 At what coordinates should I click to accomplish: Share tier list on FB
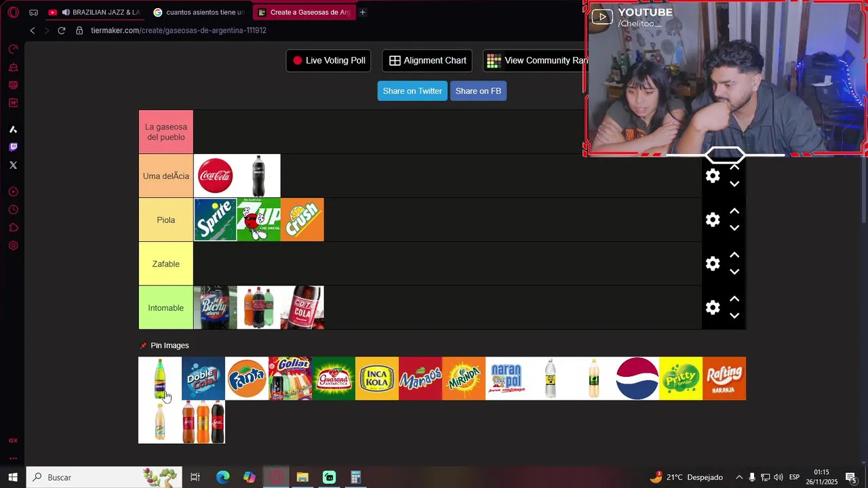[478, 91]
